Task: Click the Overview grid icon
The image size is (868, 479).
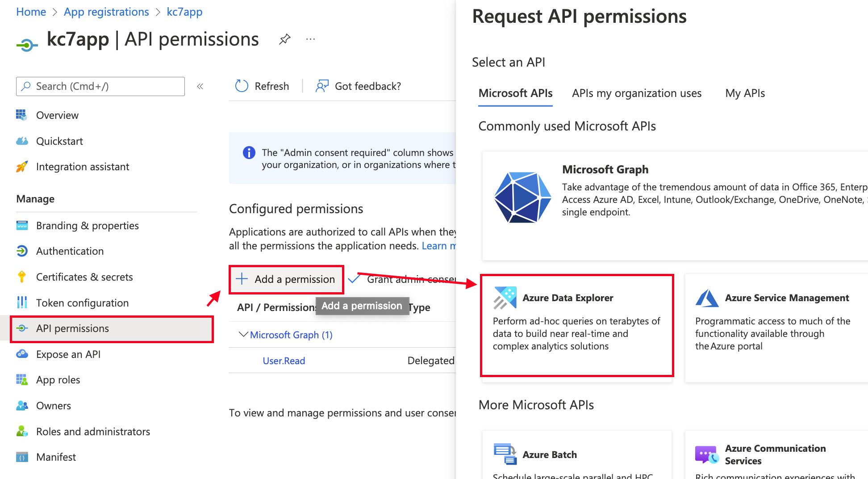Action: [x=21, y=115]
